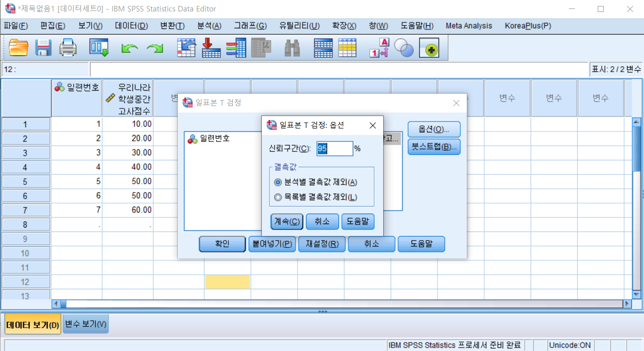Open the 데이터(D) menu
The image size is (644, 351).
[x=131, y=26]
